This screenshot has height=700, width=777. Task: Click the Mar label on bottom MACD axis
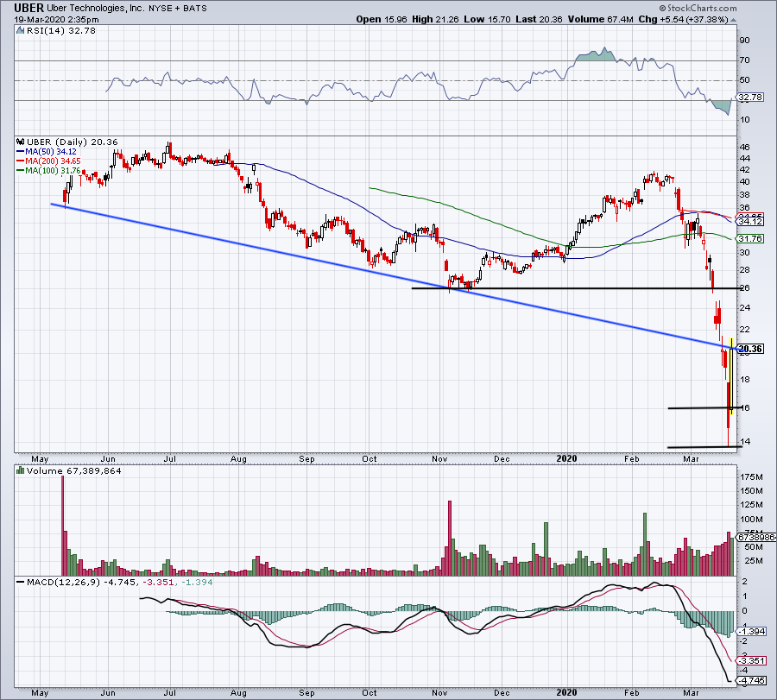[691, 692]
